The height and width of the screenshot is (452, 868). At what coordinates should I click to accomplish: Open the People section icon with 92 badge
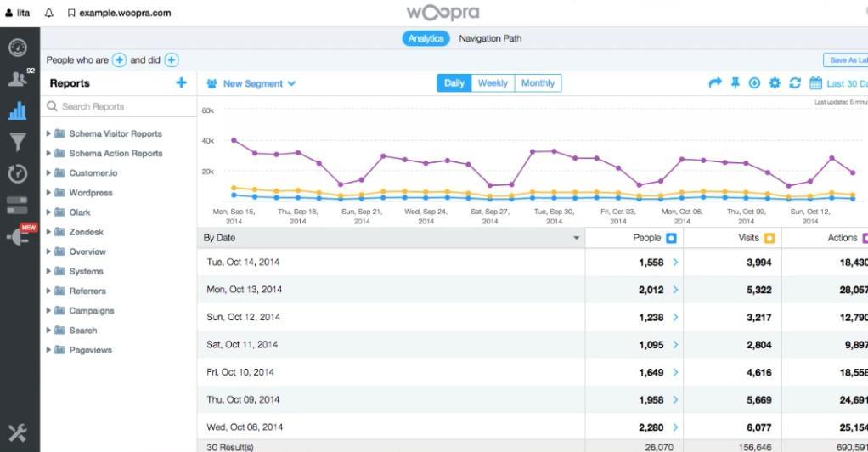pyautogui.click(x=18, y=79)
